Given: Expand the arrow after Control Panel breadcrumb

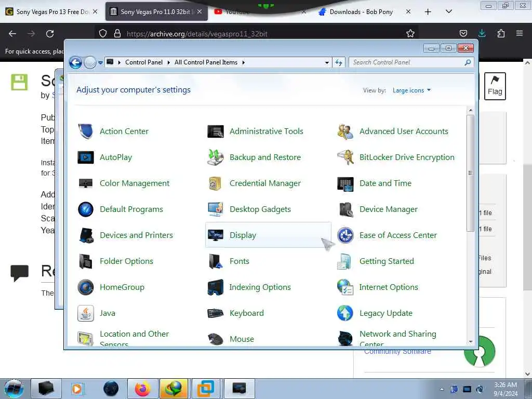Looking at the screenshot, I should pos(169,62).
